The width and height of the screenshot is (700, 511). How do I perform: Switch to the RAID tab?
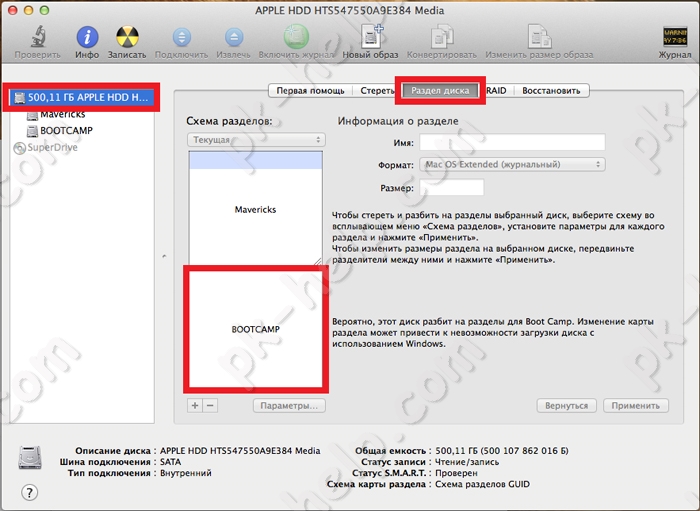(496, 91)
